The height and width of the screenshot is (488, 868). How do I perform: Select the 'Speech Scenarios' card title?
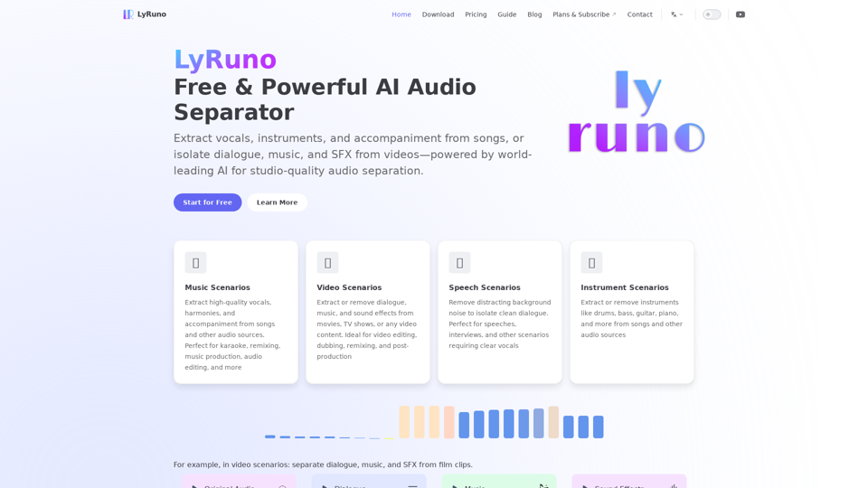pyautogui.click(x=485, y=287)
